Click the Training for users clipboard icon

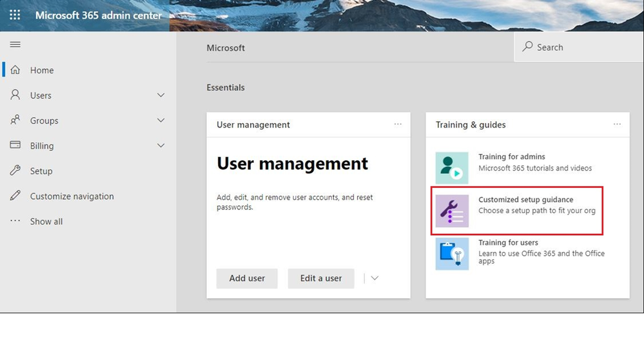(452, 254)
